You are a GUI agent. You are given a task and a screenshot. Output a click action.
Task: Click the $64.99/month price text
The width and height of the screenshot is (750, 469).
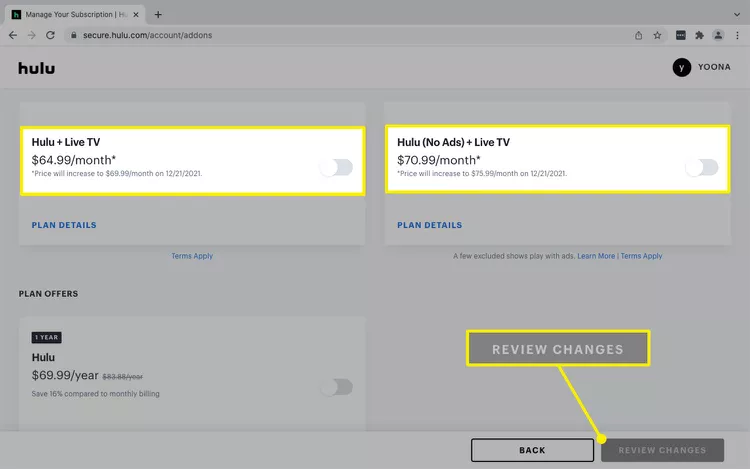pos(74,160)
